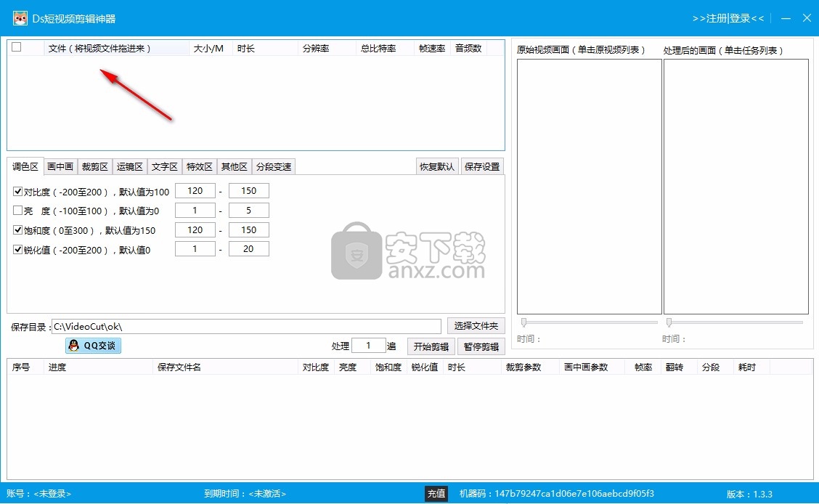Click the 保存文件名 column header
The image size is (819, 504).
coord(226,367)
